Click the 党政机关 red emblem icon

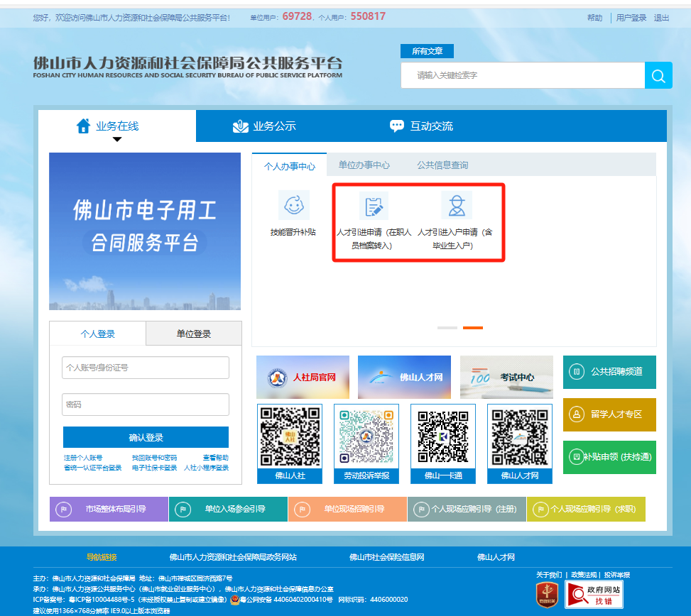pyautogui.click(x=547, y=595)
